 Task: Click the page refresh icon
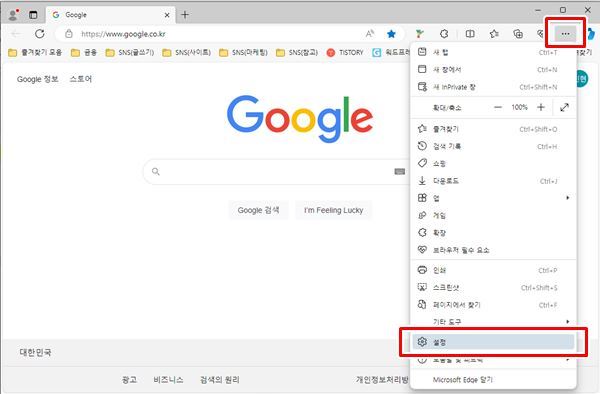point(40,34)
